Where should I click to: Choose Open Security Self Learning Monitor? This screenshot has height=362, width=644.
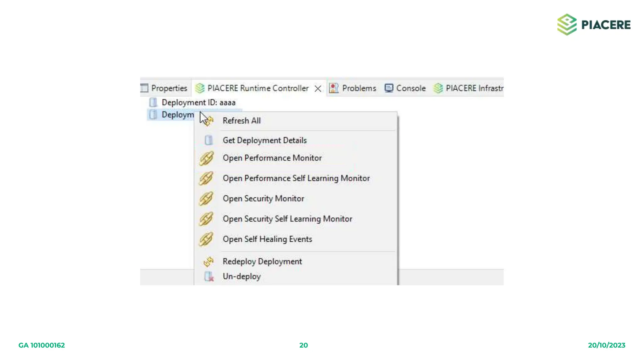coord(287,219)
